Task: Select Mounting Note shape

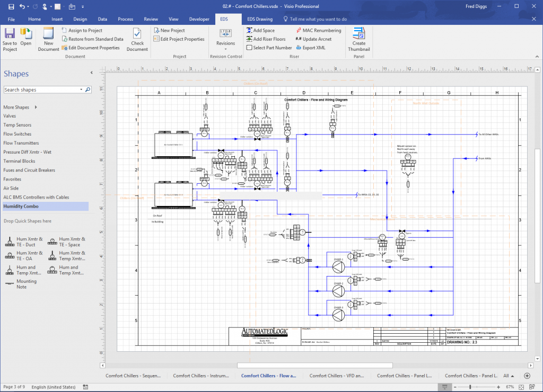Action: [x=21, y=284]
